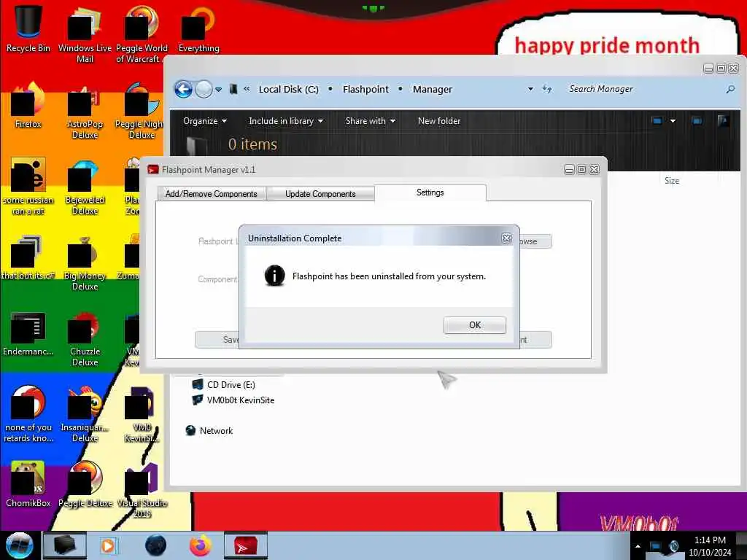Click Local Disk (C:) breadcrumb
Screen dimensions: 747x560
point(289,89)
